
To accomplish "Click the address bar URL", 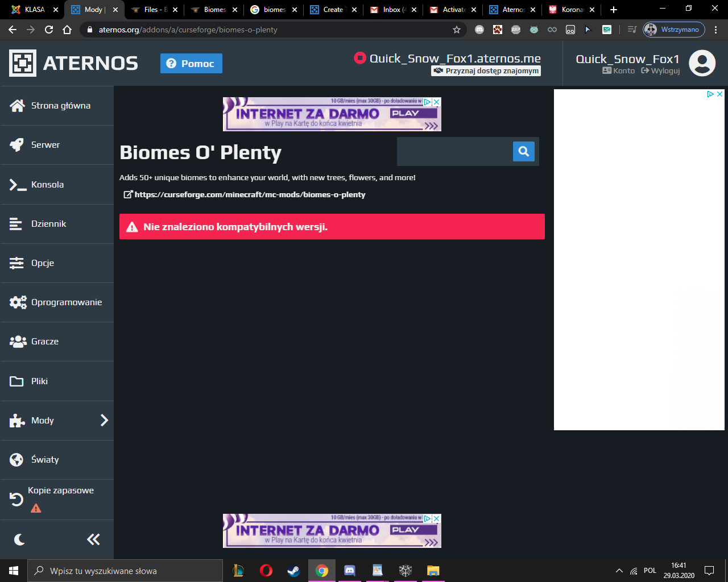I will pos(188,30).
